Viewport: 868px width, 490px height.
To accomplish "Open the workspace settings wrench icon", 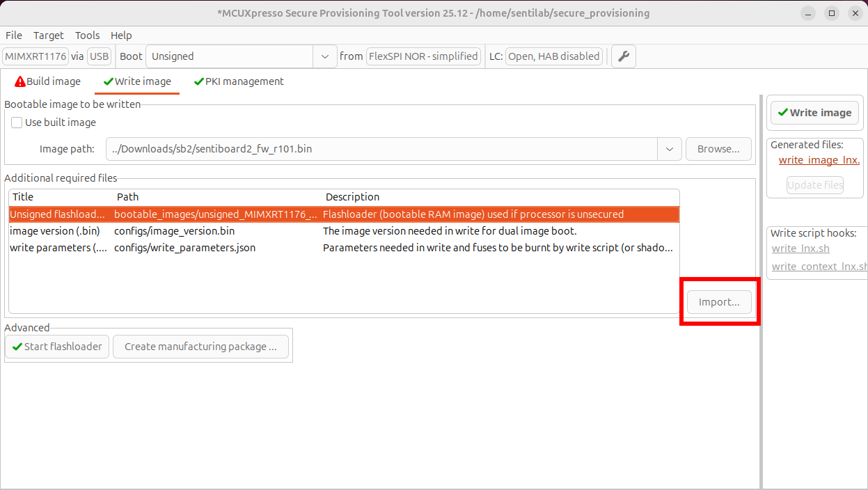I will pos(623,56).
